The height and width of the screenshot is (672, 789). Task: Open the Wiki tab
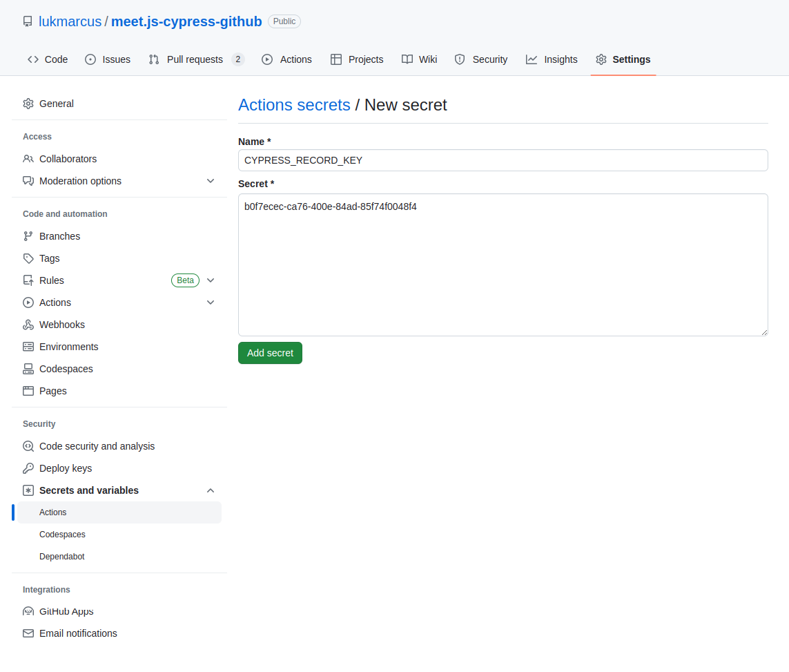[419, 59]
